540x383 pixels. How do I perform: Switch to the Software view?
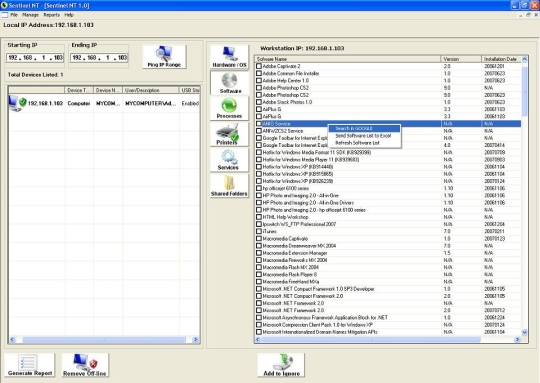pyautogui.click(x=229, y=83)
